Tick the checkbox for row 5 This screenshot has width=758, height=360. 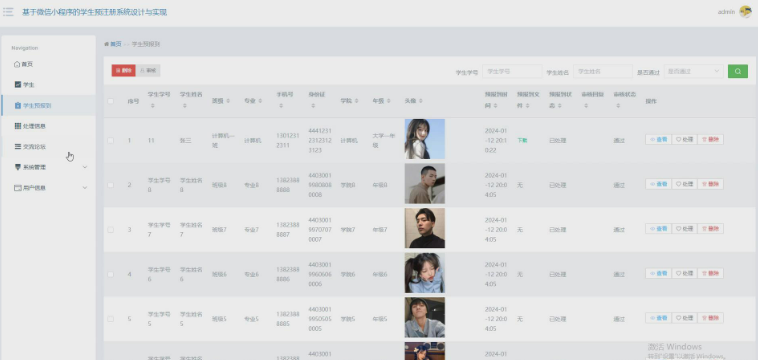(111, 319)
